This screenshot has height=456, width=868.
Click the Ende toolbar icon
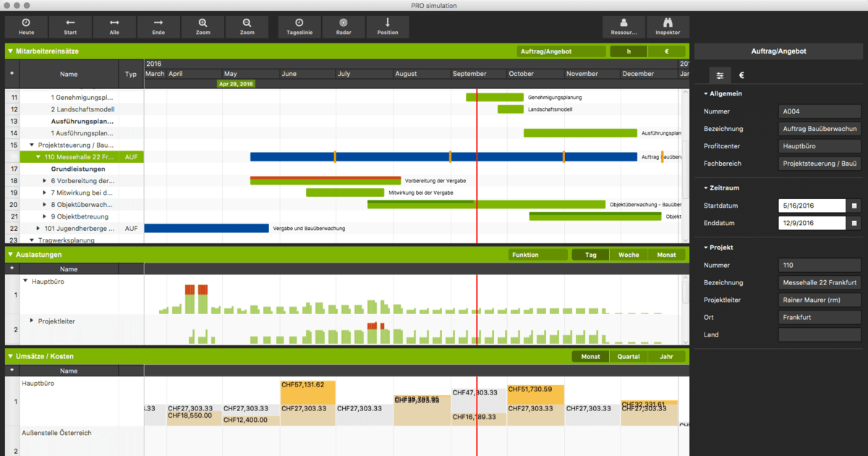[x=158, y=27]
